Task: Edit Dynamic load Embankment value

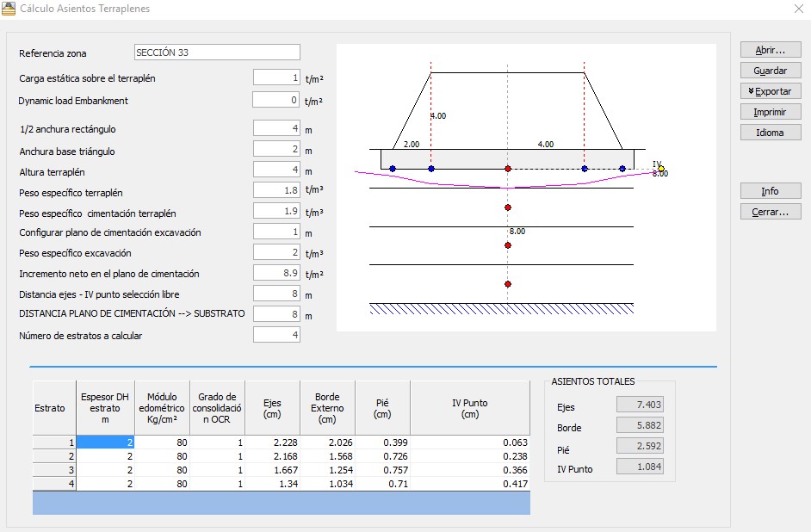Action: tap(276, 100)
